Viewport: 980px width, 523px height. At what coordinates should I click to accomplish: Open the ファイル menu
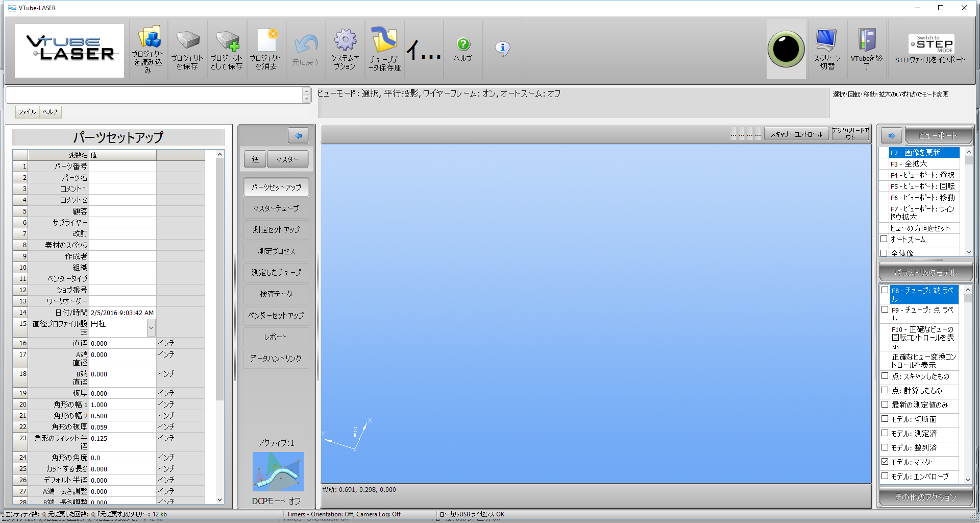point(27,112)
